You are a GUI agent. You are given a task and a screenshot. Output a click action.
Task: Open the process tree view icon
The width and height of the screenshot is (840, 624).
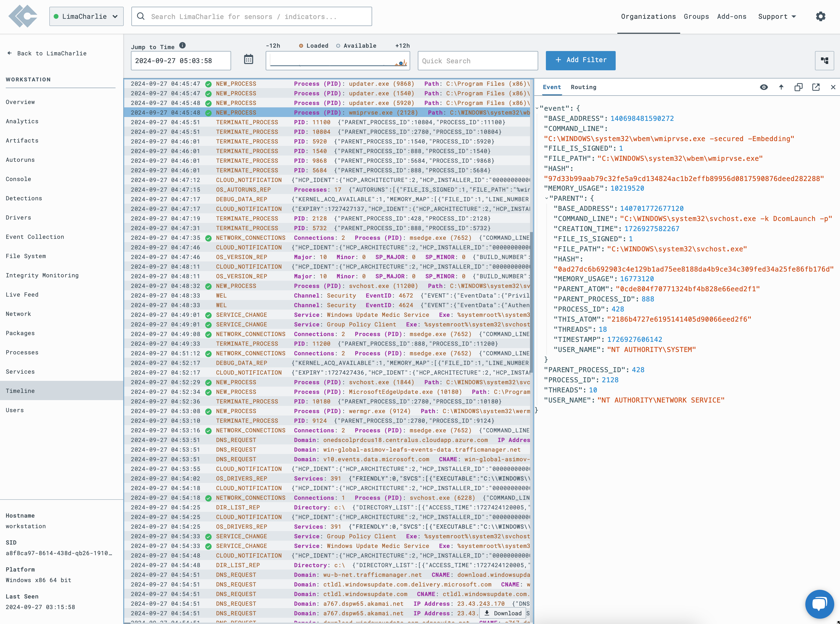pos(824,60)
